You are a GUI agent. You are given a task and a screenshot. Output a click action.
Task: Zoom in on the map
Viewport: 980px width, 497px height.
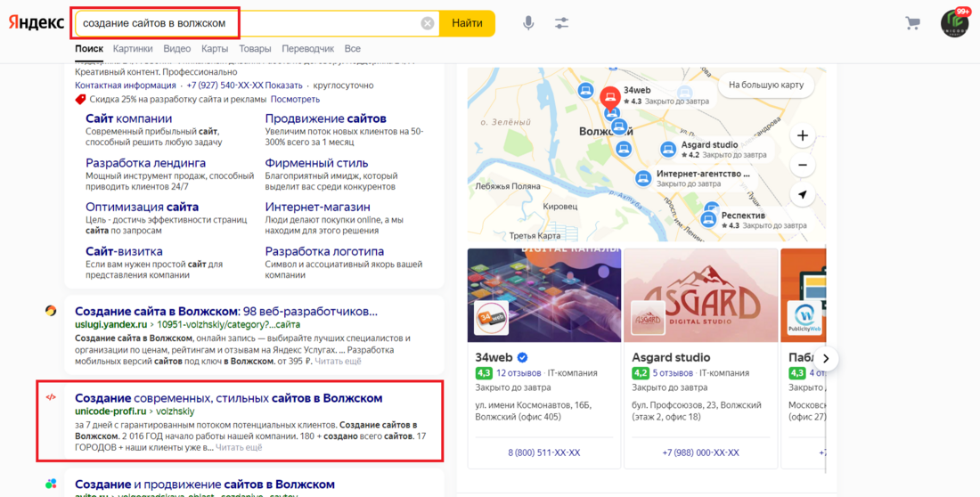(x=803, y=135)
